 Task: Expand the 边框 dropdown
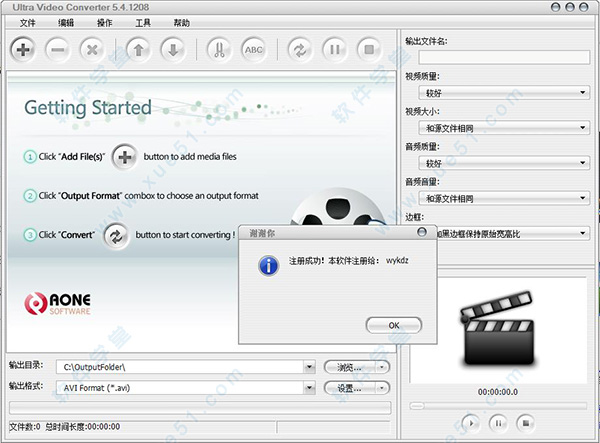tap(582, 233)
